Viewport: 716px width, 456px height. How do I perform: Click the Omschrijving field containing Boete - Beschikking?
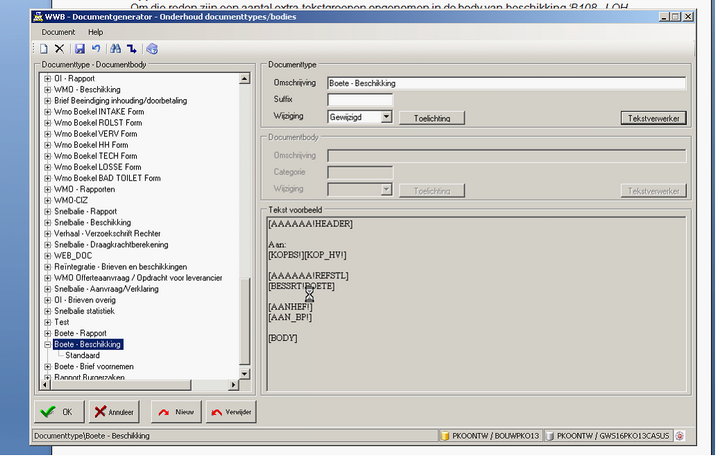coord(506,83)
